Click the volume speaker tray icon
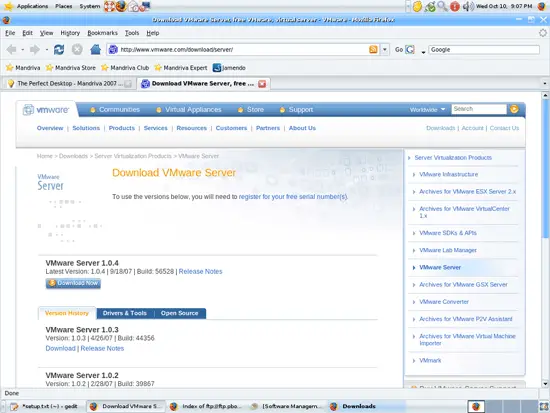This screenshot has width=550, height=413. point(468,6)
